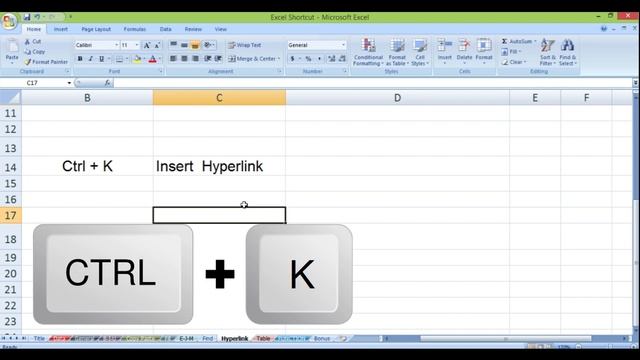The width and height of the screenshot is (640, 360).
Task: Switch to the Data tab
Action: point(166,29)
